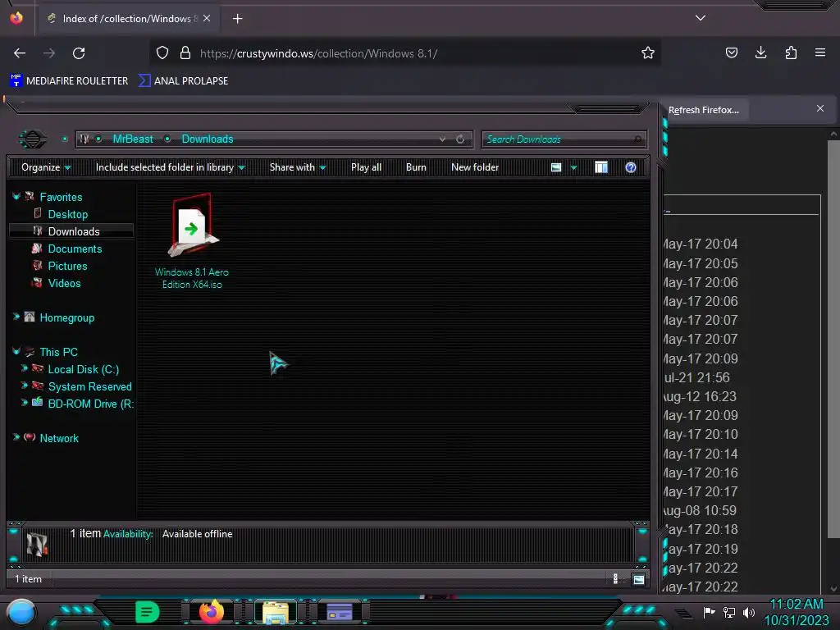Open Firefox shield tracking protection icon

162,53
